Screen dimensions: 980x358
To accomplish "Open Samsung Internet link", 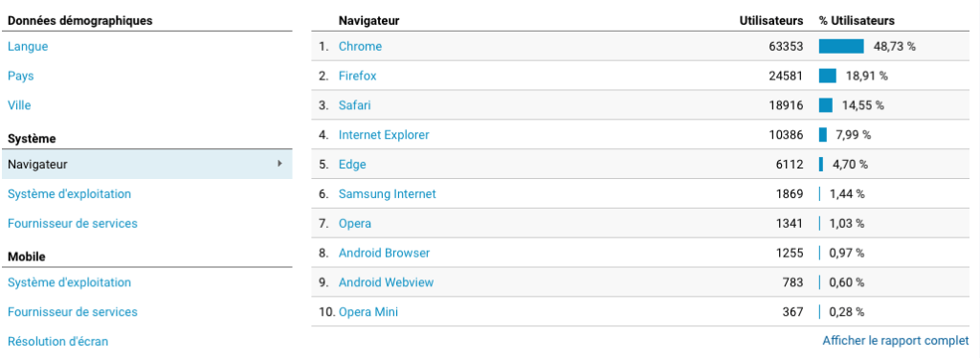I will [x=388, y=193].
